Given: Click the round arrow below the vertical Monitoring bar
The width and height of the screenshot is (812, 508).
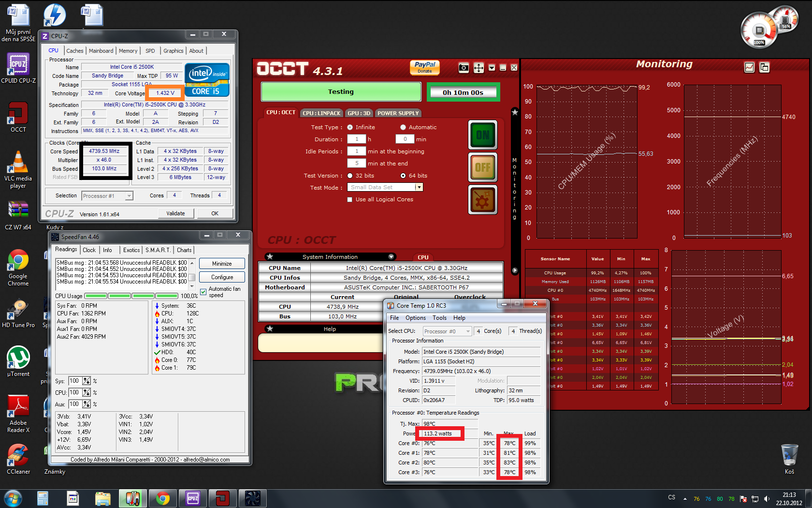Looking at the screenshot, I should (x=515, y=270).
